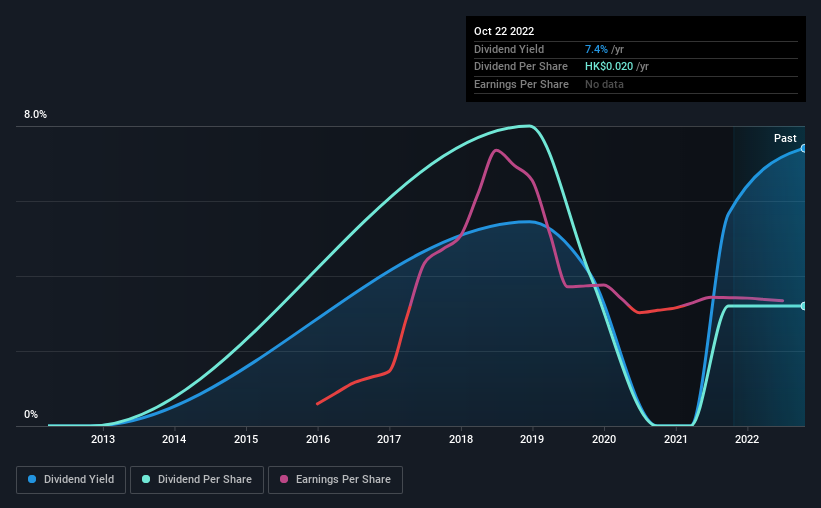Click the teal Dividend Per Share legend dot
Screen dimensions: 821x508
point(146,479)
